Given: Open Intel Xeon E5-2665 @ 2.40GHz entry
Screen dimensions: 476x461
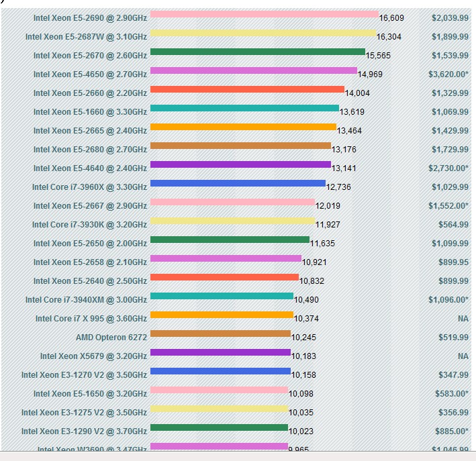Looking at the screenshot, I should pyautogui.click(x=90, y=131).
